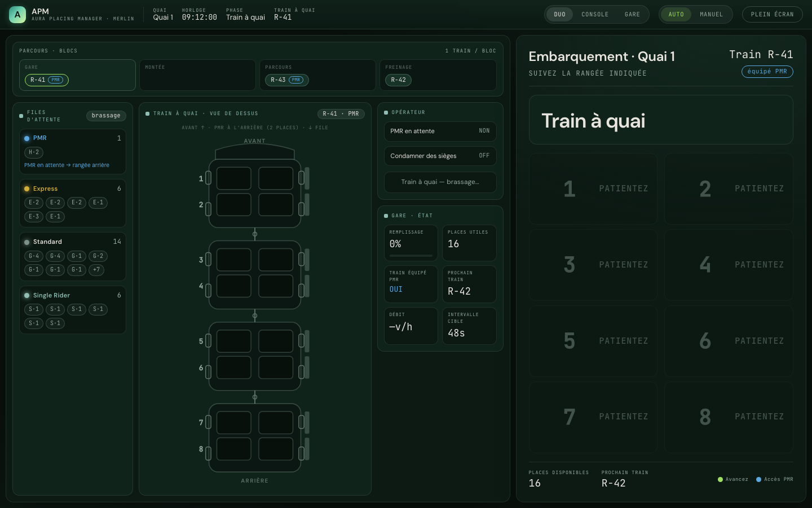812x508 pixels.
Task: Click the Single Rider queue dot
Action: [x=27, y=295]
